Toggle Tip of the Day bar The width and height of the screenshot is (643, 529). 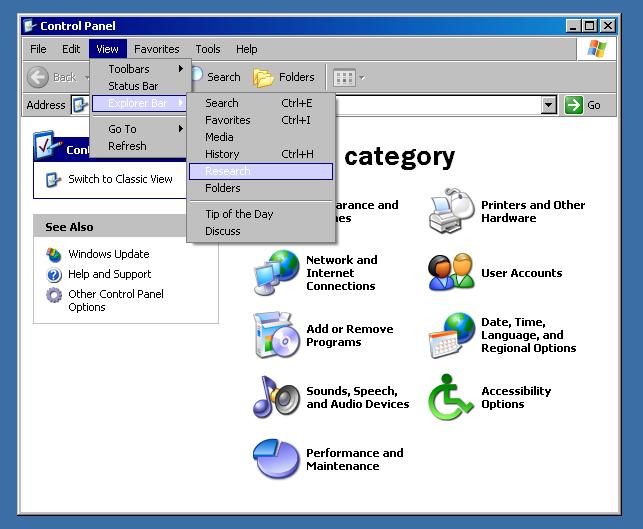point(261,214)
